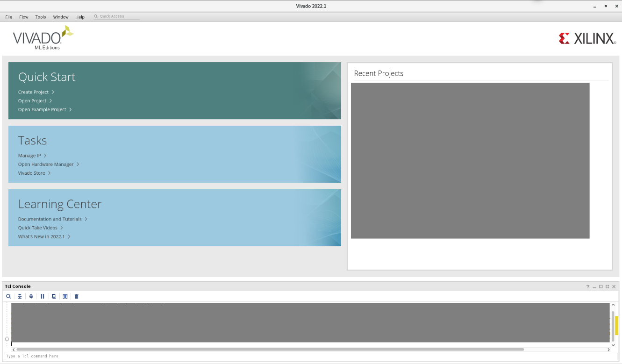Click Create Project link
The image size is (622, 364).
coord(36,92)
